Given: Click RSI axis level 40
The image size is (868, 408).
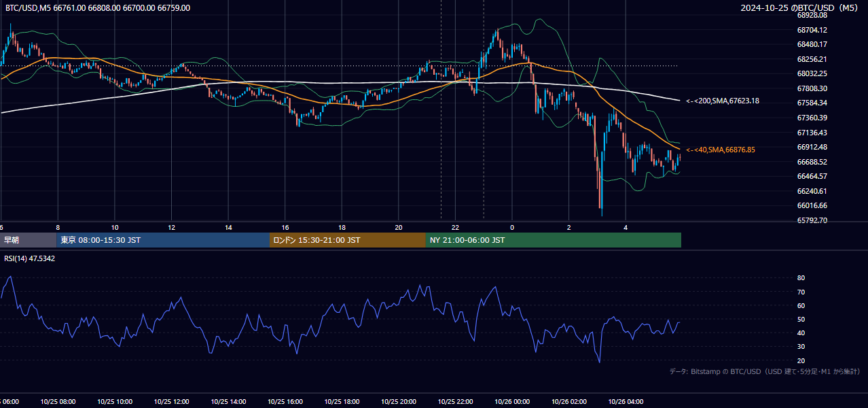Looking at the screenshot, I should coord(801,333).
